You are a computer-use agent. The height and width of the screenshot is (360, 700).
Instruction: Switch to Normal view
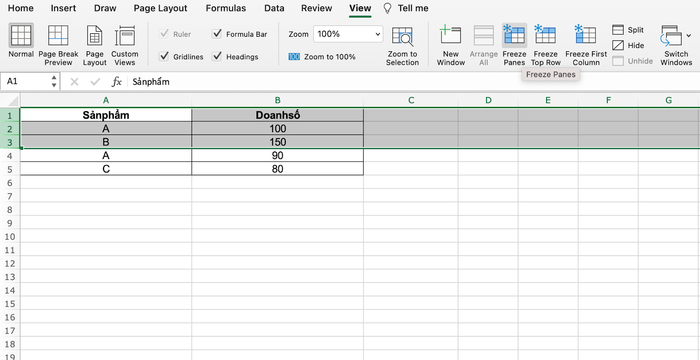tap(21, 41)
